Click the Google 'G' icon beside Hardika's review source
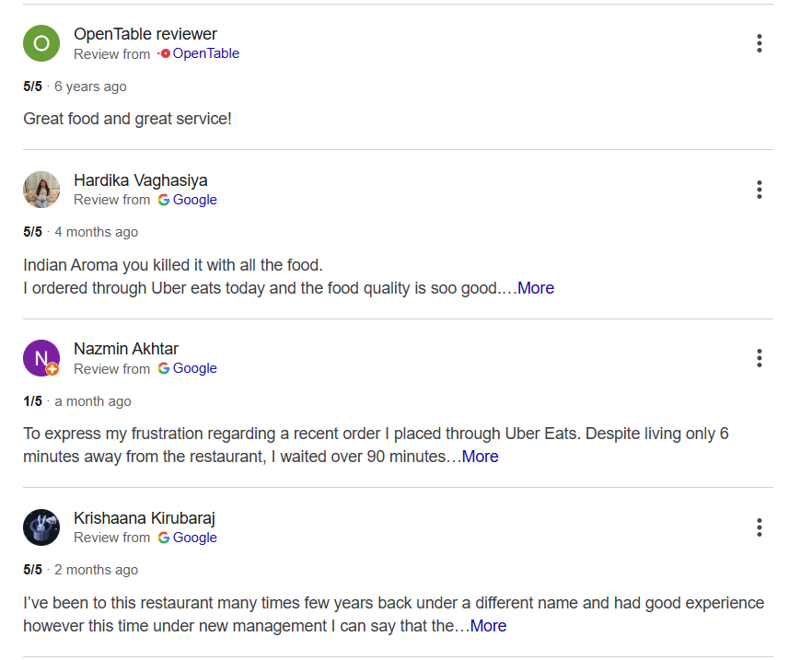This screenshot has width=812, height=660. click(164, 200)
